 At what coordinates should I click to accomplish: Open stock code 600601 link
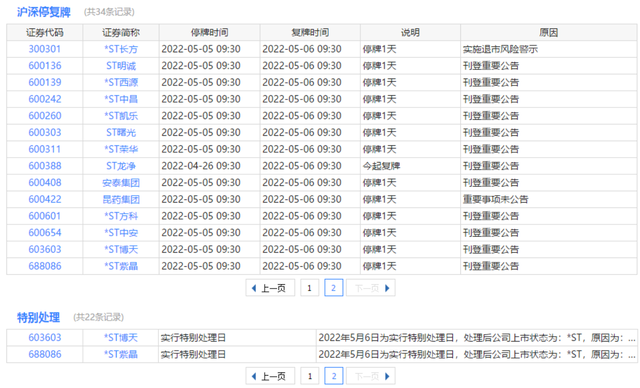[x=44, y=216]
